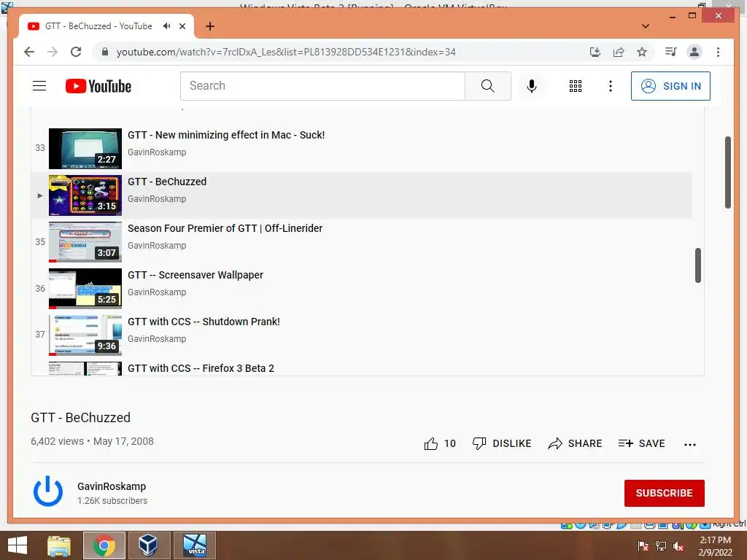Open File Explorer from taskbar

(x=59, y=545)
